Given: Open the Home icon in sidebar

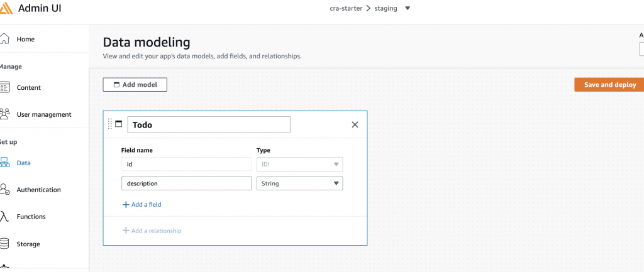Looking at the screenshot, I should 4,39.
